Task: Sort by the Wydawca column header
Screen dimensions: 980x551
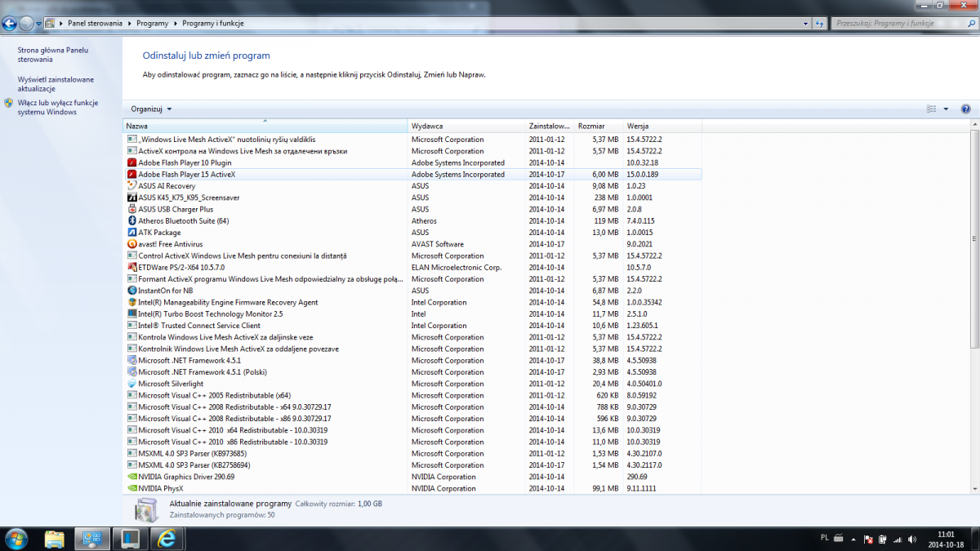Action: (466, 126)
